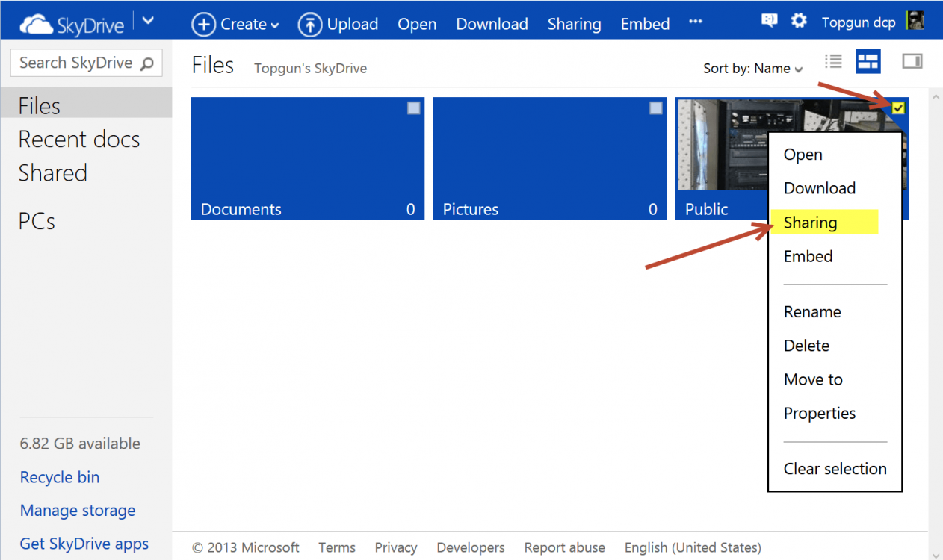943x560 pixels.
Task: Choose Clear selection from the context menu
Action: [835, 469]
